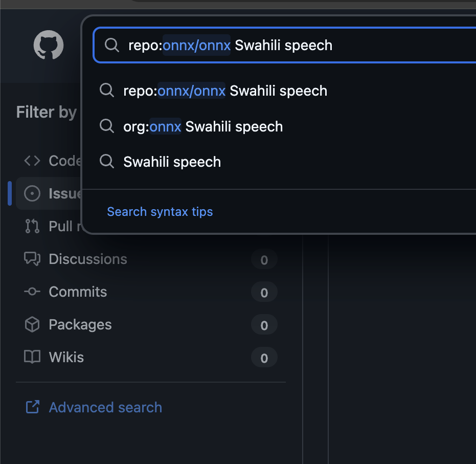
Task: Click the Issues filter circle icon
Action: 32,193
